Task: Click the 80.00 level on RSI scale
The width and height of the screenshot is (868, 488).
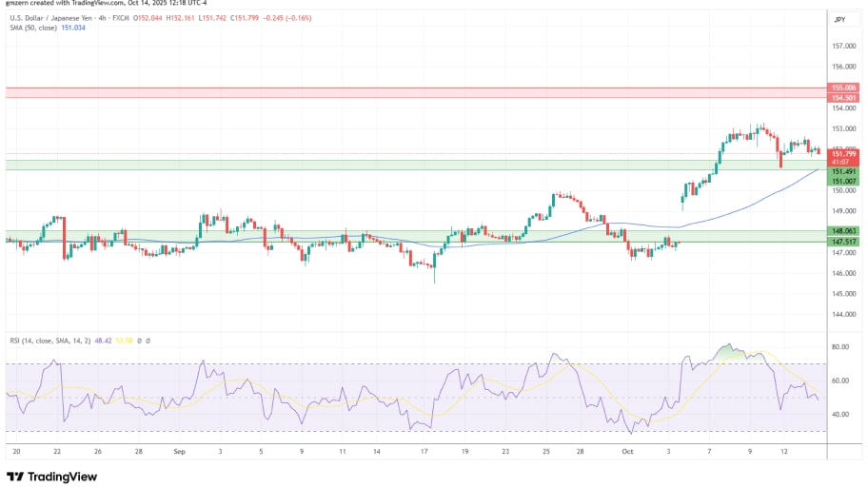Action: (x=839, y=347)
